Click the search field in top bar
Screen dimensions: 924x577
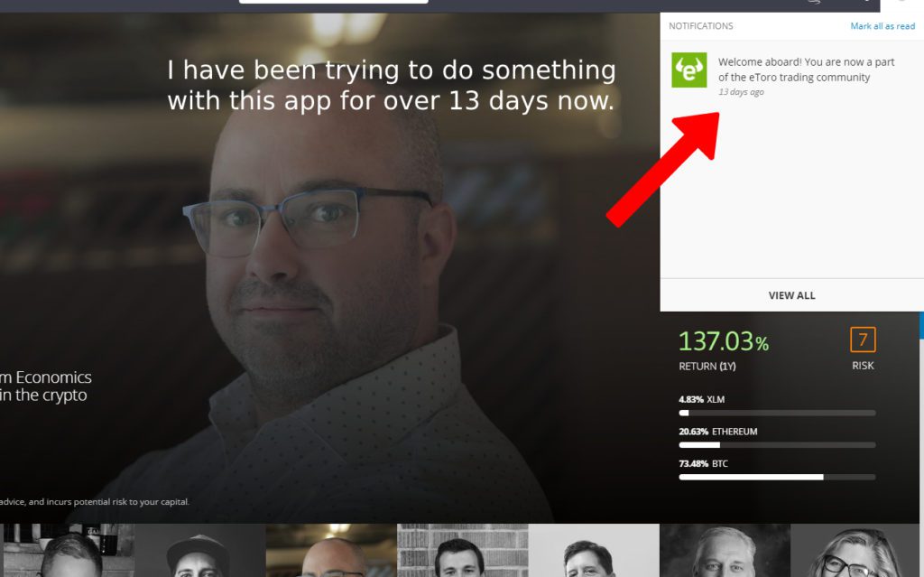334,2
